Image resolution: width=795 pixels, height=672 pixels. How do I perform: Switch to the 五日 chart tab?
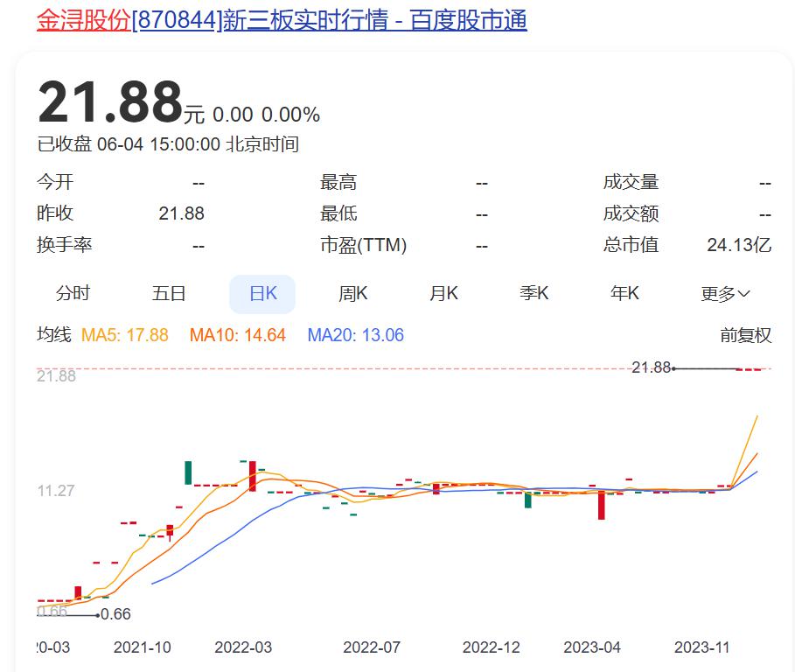click(169, 294)
